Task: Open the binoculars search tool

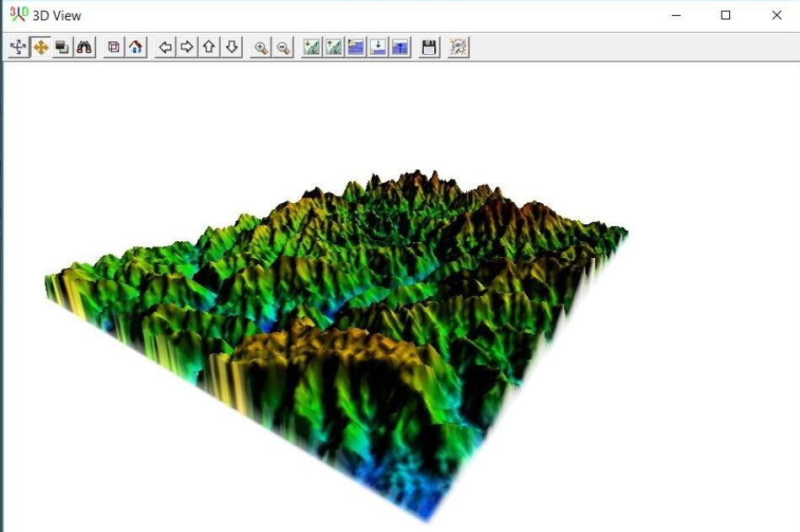Action: point(83,48)
